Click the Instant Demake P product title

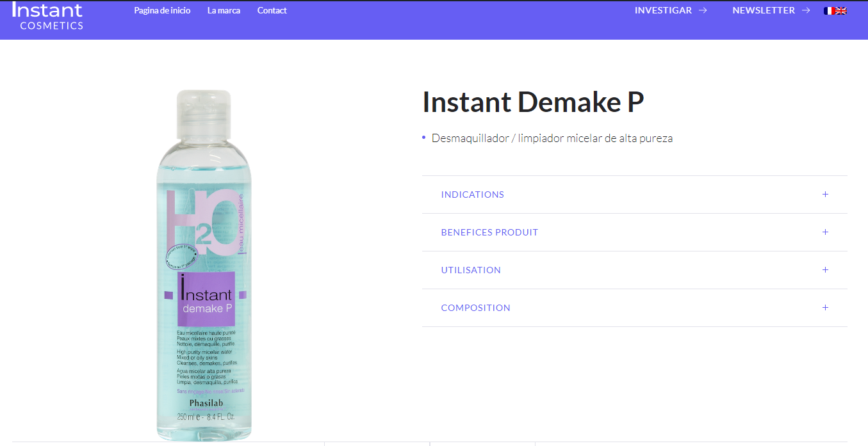click(x=533, y=102)
